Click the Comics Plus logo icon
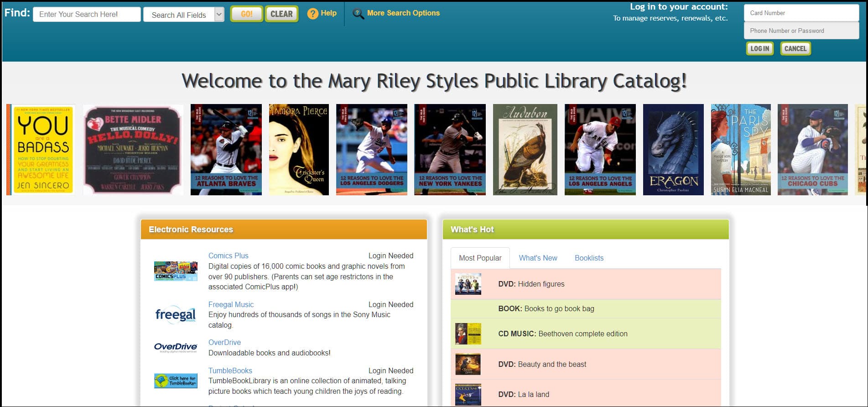Image resolution: width=868 pixels, height=407 pixels. pyautogui.click(x=176, y=271)
